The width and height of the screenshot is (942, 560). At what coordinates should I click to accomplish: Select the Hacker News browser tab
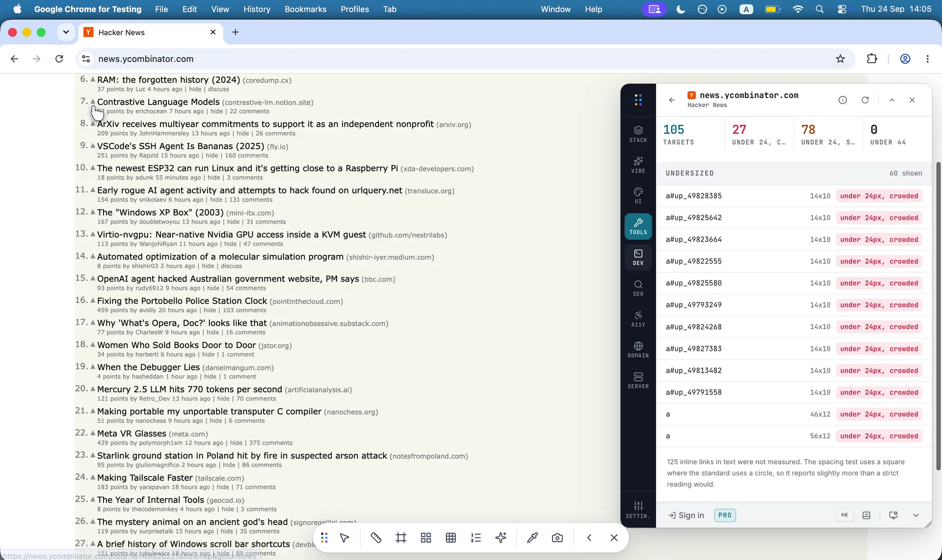[150, 32]
